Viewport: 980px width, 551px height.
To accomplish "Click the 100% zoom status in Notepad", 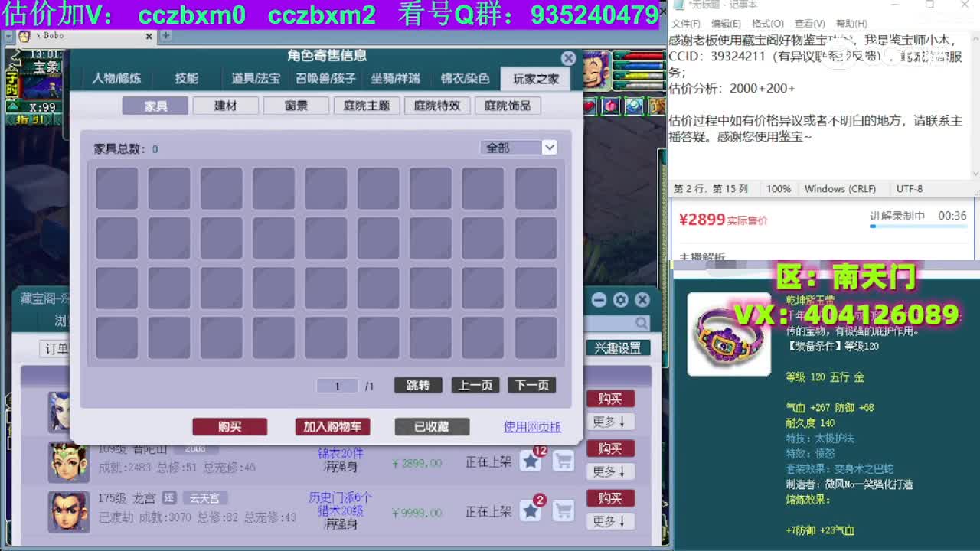I will coord(779,189).
